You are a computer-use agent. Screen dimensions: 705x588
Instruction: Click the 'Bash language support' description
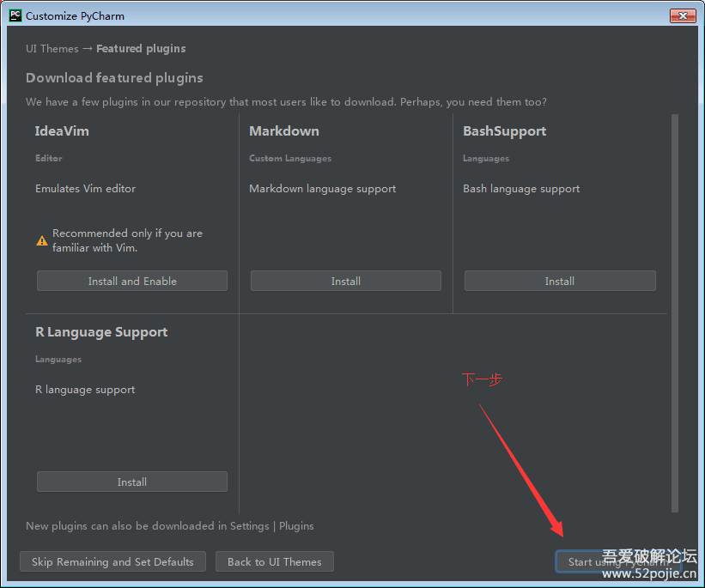coord(521,189)
